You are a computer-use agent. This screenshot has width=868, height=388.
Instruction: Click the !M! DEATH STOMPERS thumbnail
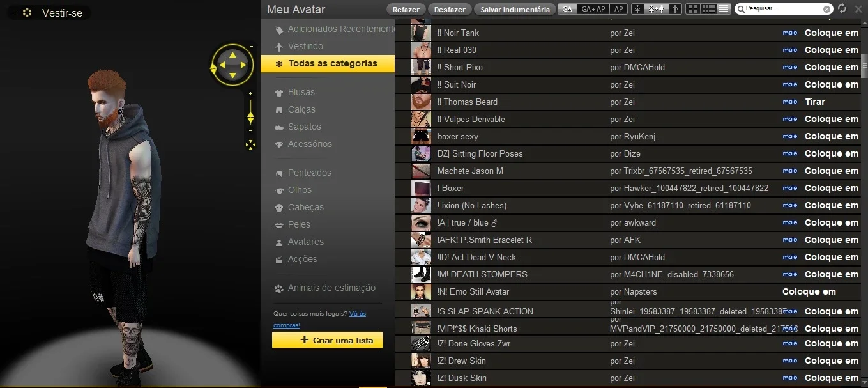tap(421, 274)
